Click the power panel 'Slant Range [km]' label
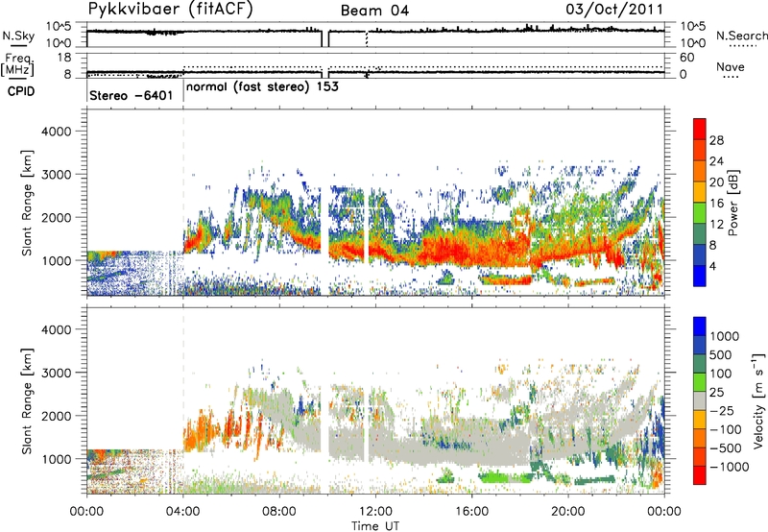768x532 pixels. click(x=27, y=203)
